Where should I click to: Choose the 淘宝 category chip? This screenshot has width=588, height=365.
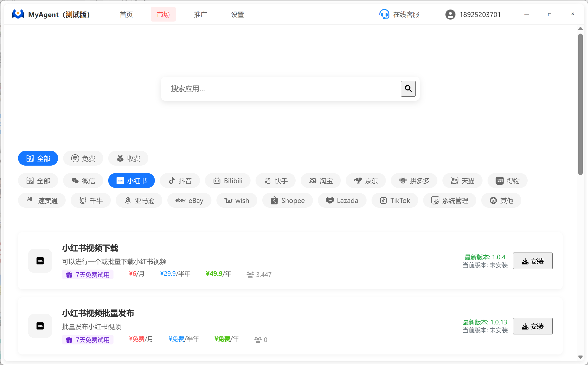tap(320, 181)
